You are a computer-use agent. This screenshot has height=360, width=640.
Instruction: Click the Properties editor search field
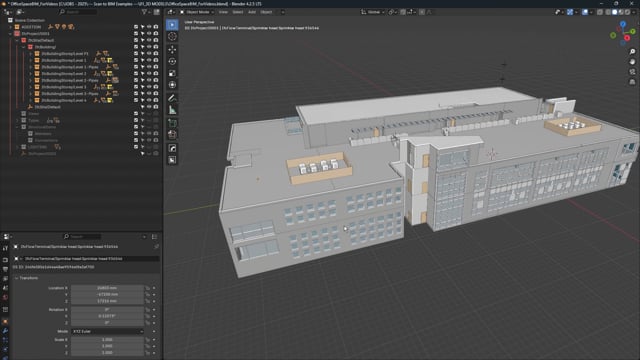pos(82,237)
